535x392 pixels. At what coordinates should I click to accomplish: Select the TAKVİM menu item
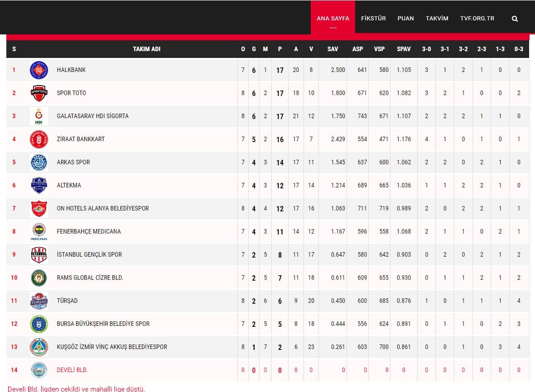coord(437,19)
